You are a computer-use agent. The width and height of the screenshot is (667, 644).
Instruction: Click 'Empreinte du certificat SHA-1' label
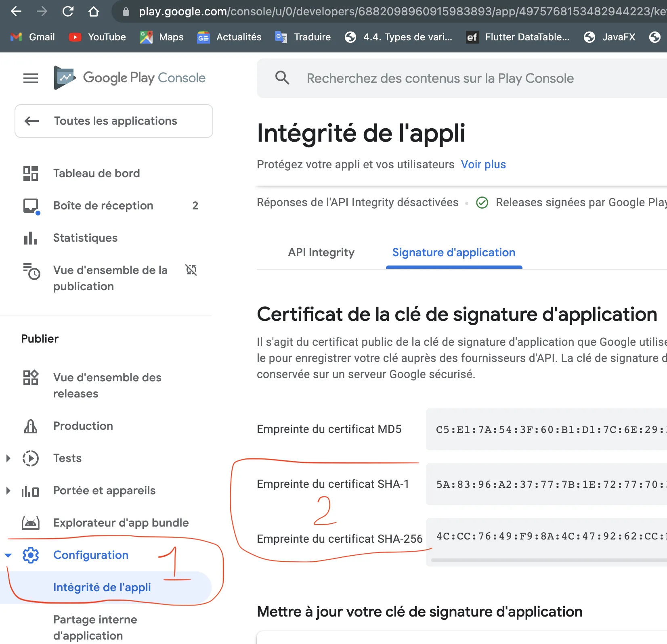[x=333, y=484]
